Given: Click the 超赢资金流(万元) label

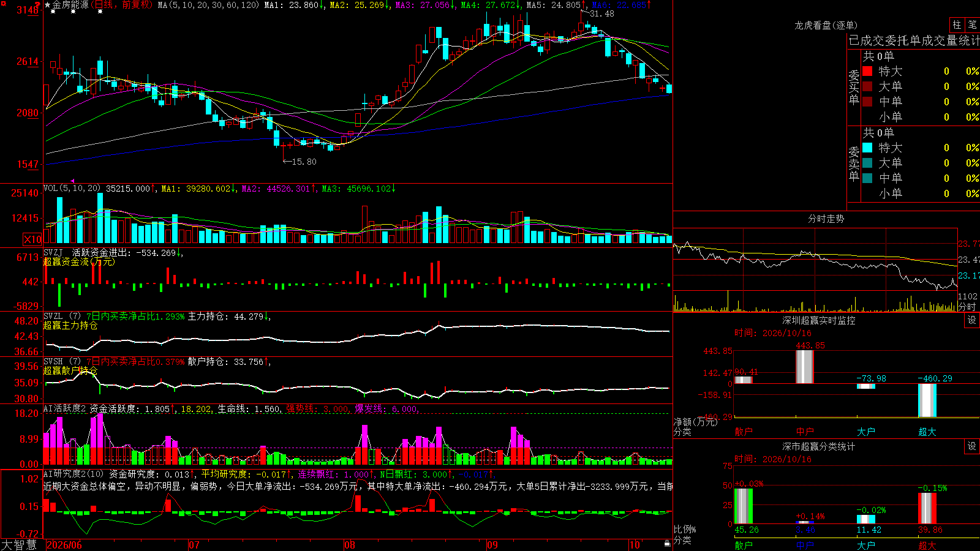Looking at the screenshot, I should [78, 261].
